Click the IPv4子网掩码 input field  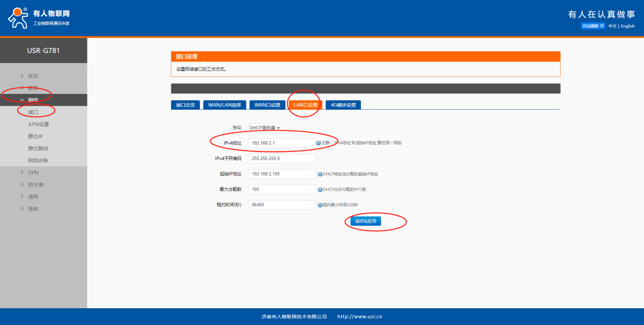pos(282,158)
